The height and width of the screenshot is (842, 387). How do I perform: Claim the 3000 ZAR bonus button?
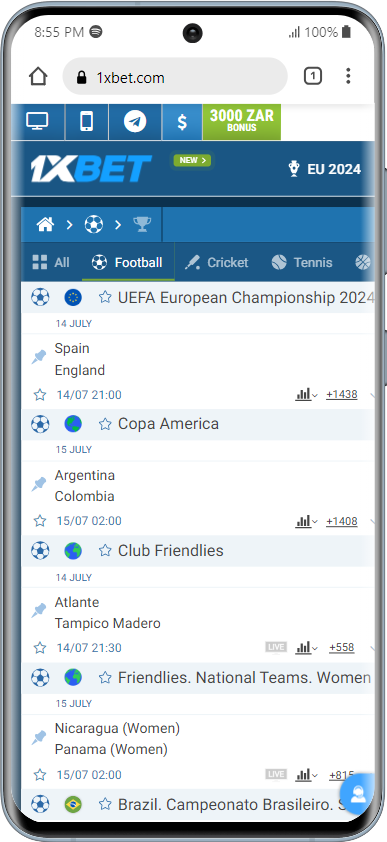[242, 122]
